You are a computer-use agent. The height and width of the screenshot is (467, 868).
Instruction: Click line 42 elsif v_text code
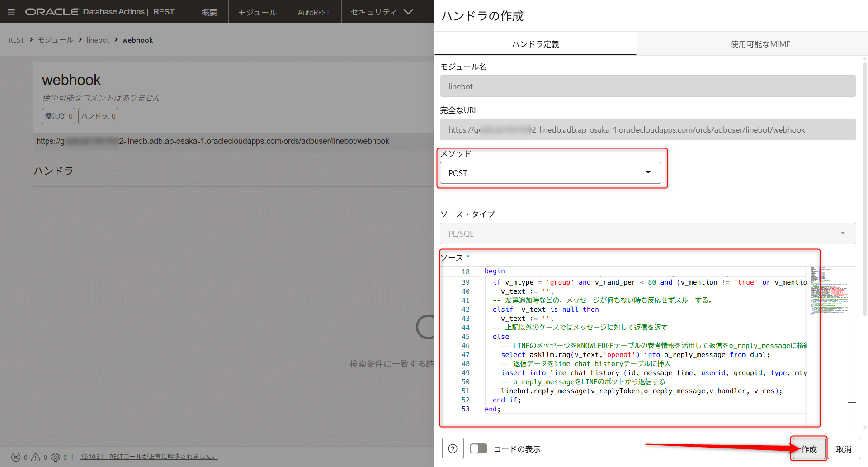click(x=546, y=310)
